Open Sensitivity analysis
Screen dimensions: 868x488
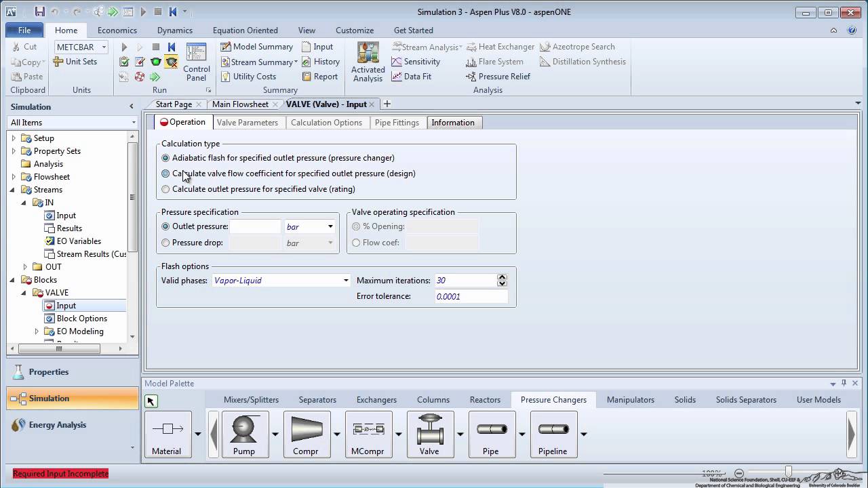416,62
